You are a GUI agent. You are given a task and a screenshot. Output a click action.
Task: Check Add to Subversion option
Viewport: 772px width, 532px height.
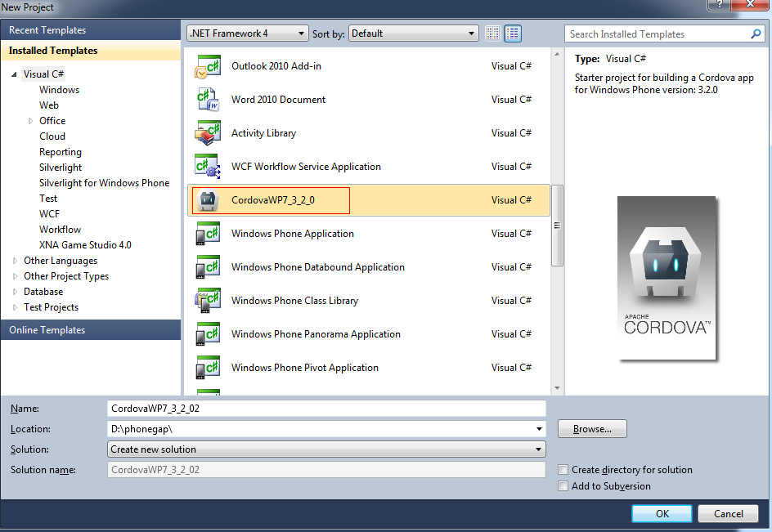pyautogui.click(x=563, y=485)
